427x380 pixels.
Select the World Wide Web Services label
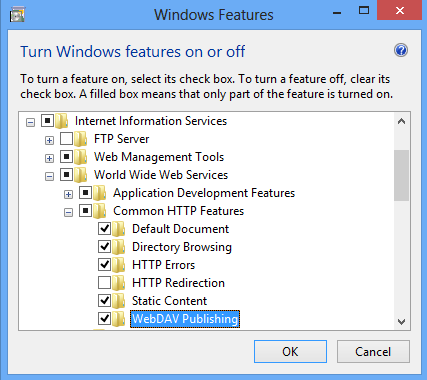tap(161, 175)
